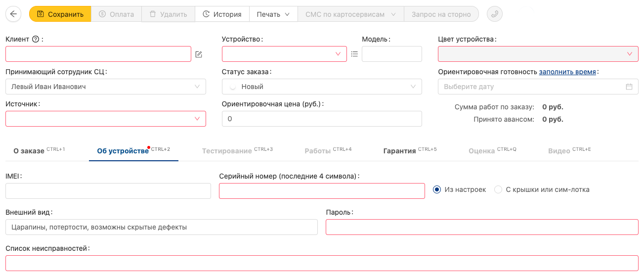
Task: Click the back arrow button
Action: (x=13, y=14)
